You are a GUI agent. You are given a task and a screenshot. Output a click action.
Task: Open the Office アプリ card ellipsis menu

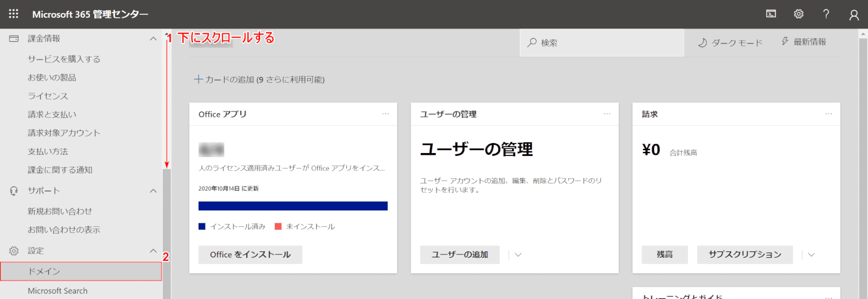(x=386, y=113)
